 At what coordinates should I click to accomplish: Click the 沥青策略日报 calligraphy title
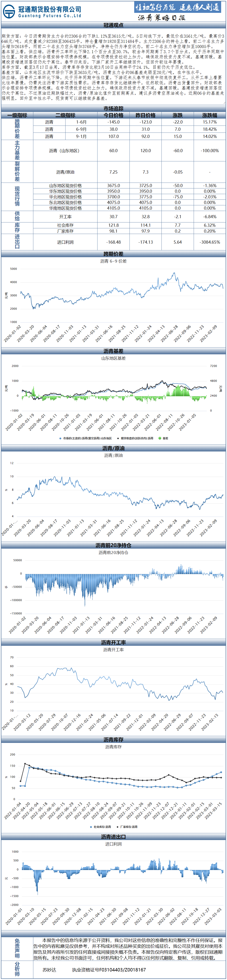tap(161, 18)
